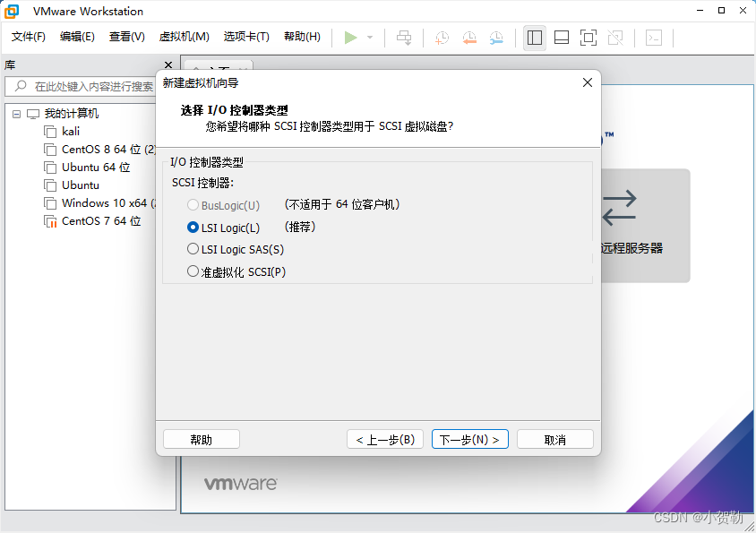The image size is (756, 533).
Task: Click the CentOS 8 VM icon
Action: click(50, 150)
